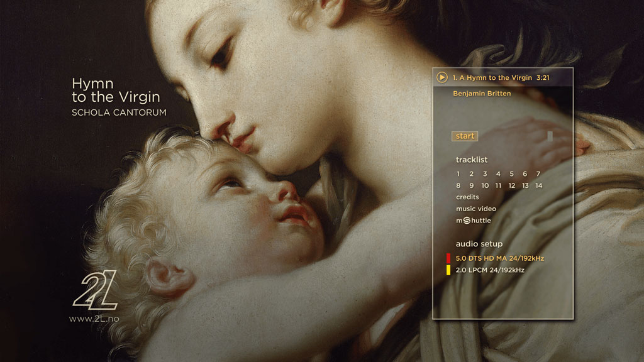Select track 4 in tracklist
The image size is (644, 362).
click(x=498, y=174)
